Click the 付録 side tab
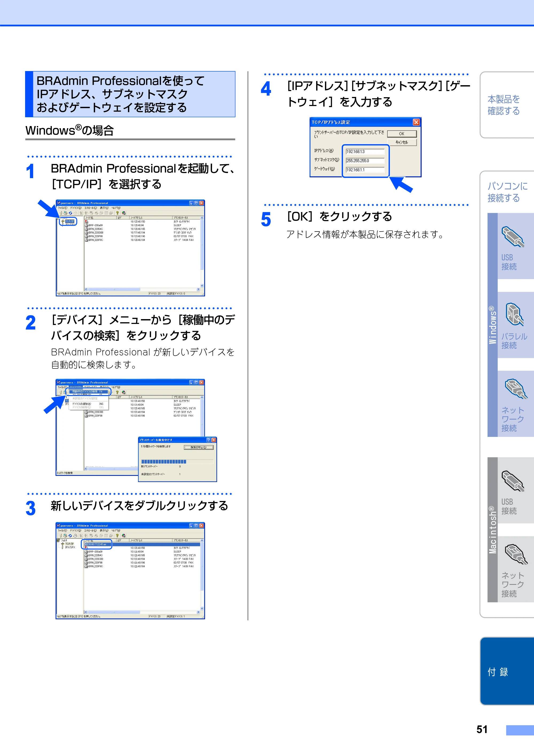The image size is (534, 756). [x=507, y=671]
